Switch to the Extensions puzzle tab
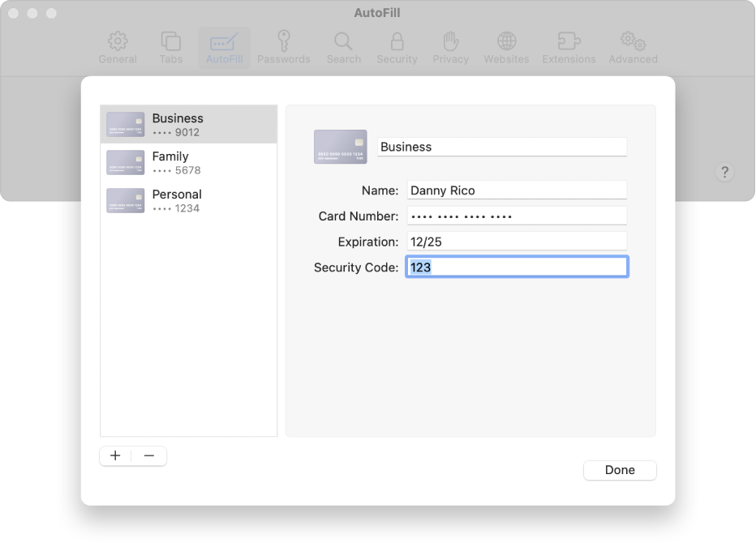 569,48
